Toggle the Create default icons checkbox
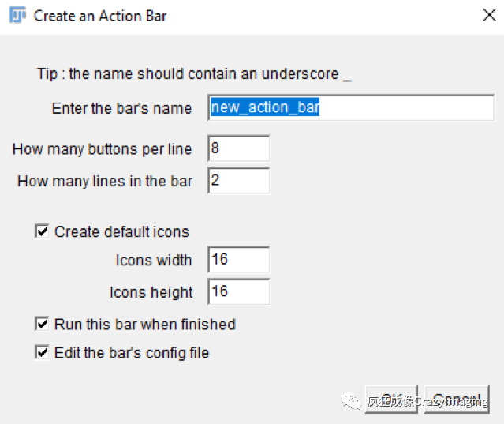 (x=42, y=231)
